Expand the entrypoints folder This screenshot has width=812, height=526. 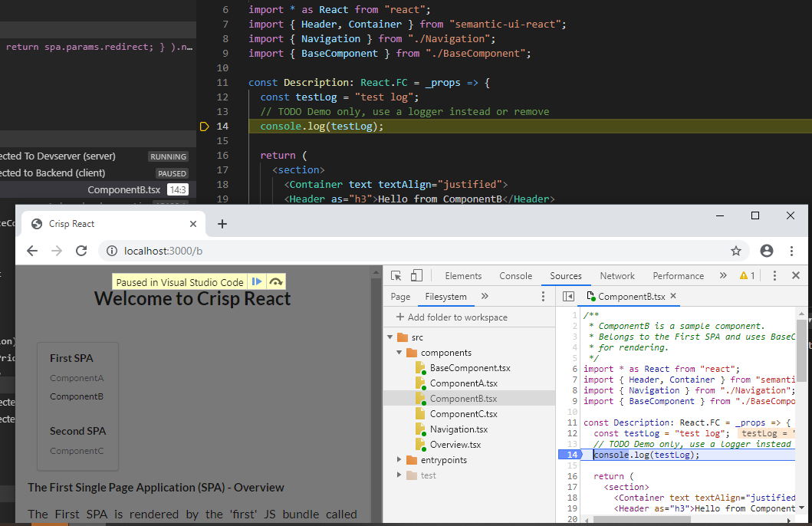(x=399, y=460)
